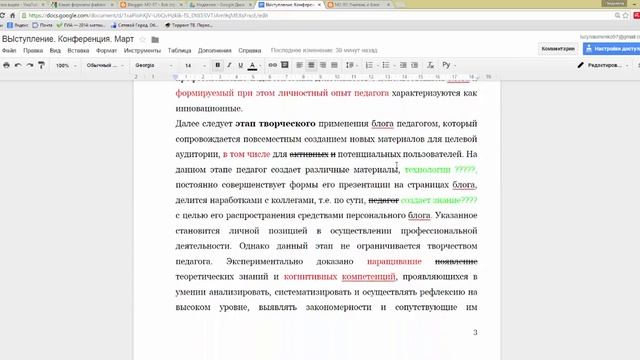The image size is (640, 360).
Task: Open the Сетевой Город bookmark
Action: pos(134,25)
